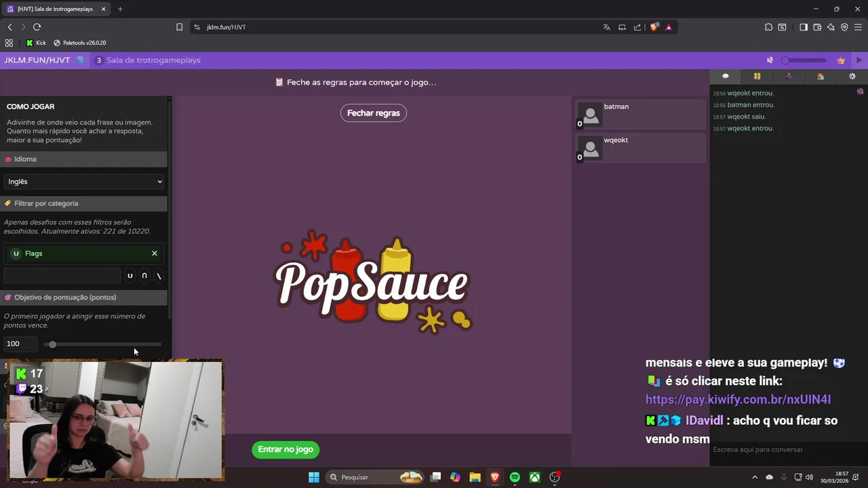Viewport: 868px width, 488px height.
Task: Select player batman in the list
Action: click(x=641, y=115)
